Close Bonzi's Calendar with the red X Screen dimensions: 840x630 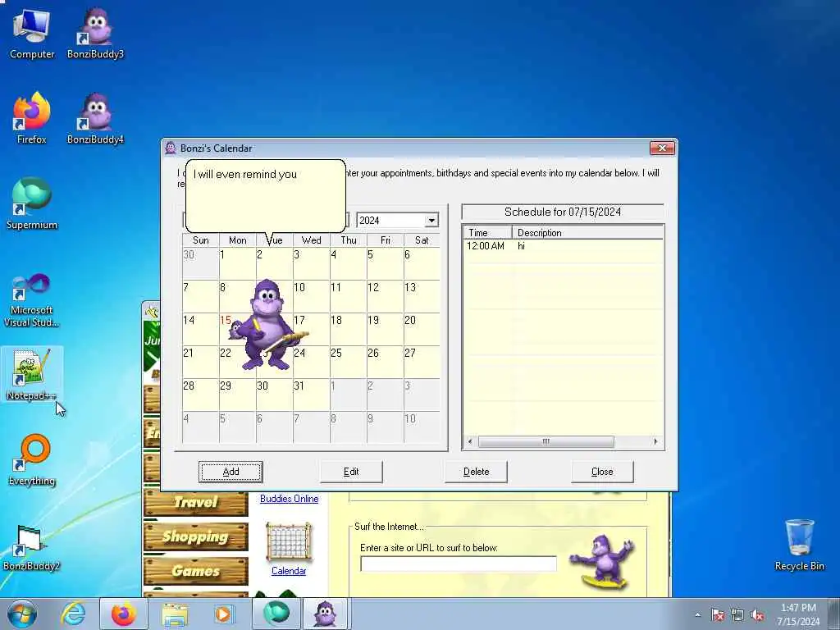pos(662,148)
